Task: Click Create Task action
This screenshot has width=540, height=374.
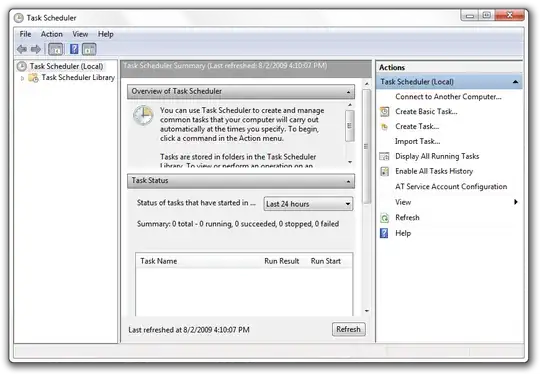Action: click(417, 127)
